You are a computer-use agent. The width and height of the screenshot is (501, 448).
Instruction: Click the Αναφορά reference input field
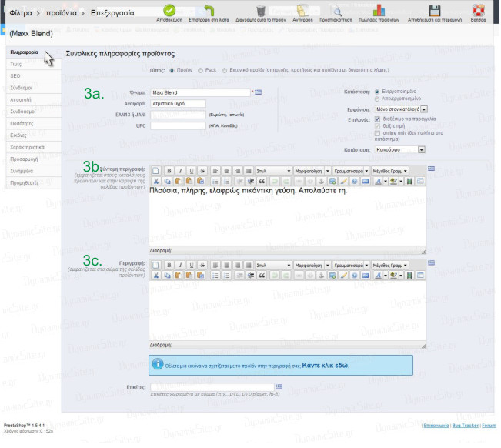[x=178, y=103]
